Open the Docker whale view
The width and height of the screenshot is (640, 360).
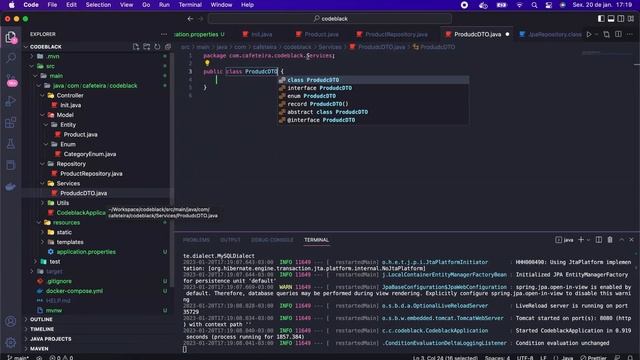pyautogui.click(x=11, y=187)
